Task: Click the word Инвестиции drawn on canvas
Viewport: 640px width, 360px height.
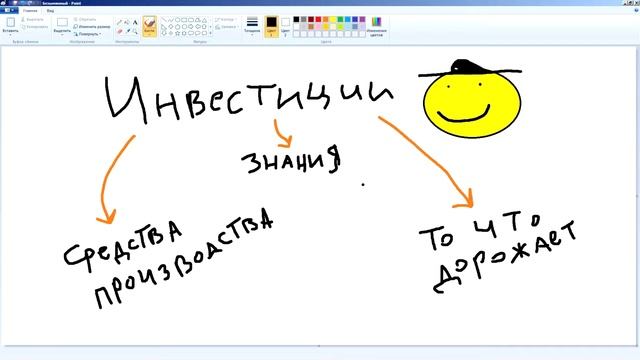Action: click(249, 100)
